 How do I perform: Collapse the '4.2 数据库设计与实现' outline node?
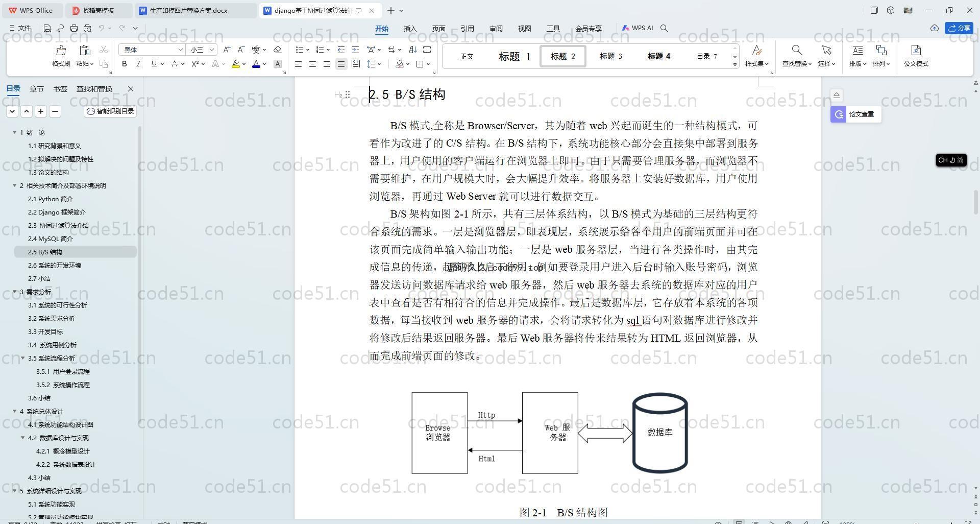point(23,438)
